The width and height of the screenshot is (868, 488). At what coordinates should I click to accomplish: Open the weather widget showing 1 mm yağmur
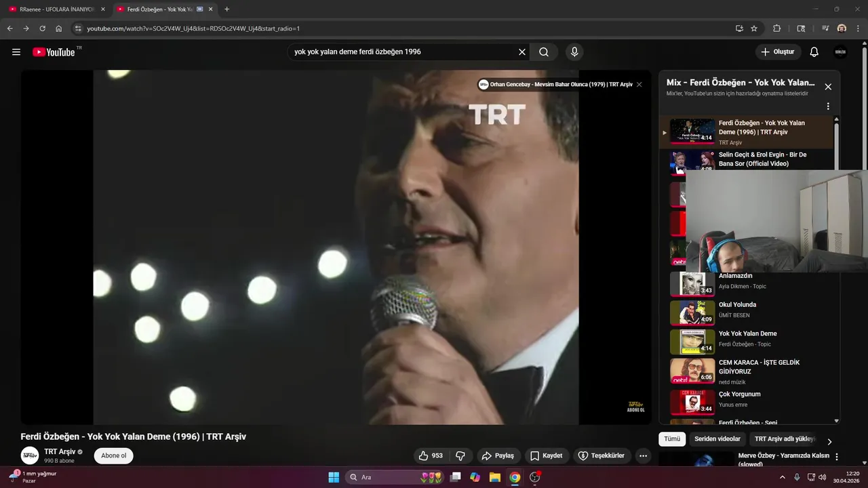[34, 476]
